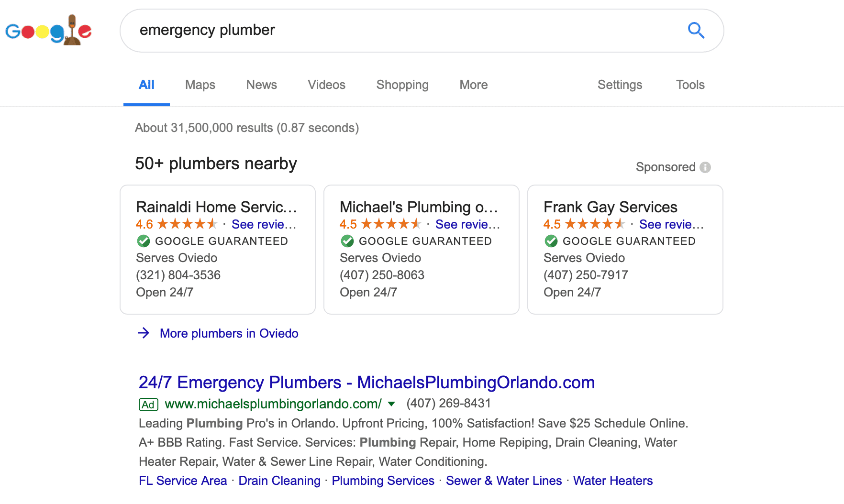
Task: Click the blue search magnifier icon
Action: pos(696,31)
